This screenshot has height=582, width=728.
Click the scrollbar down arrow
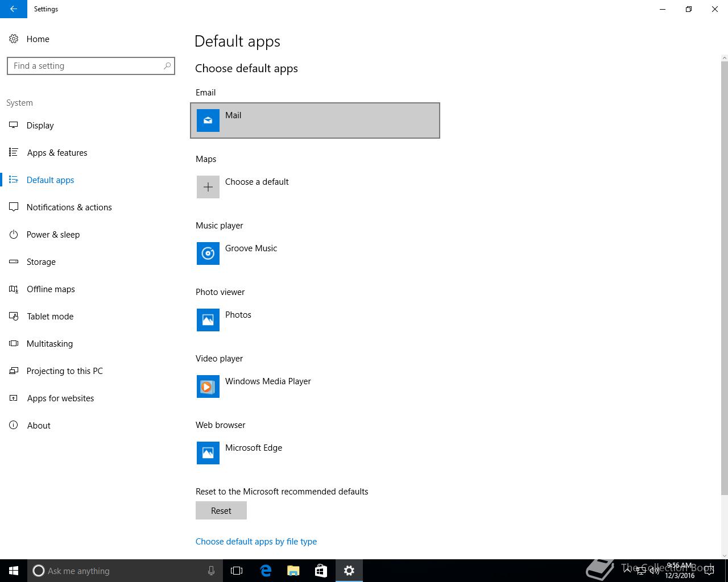coord(724,555)
